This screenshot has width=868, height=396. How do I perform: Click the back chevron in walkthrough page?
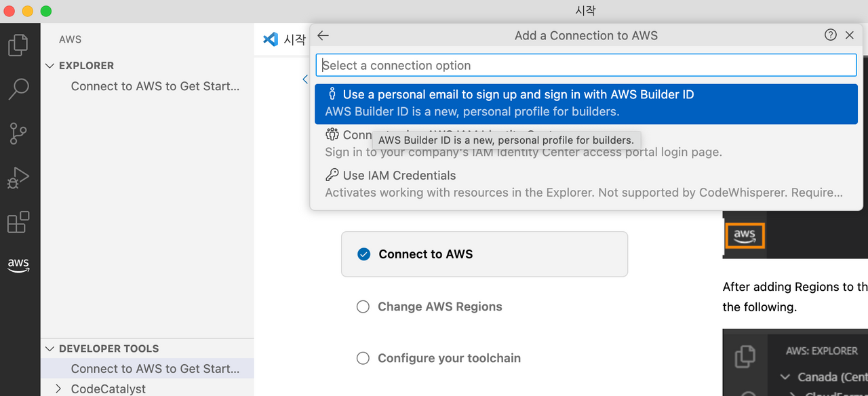[x=305, y=79]
